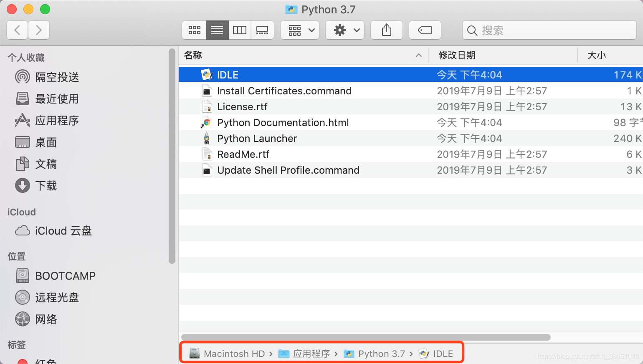Click the IDLE row's modified date
The image size is (643, 364).
tap(469, 75)
